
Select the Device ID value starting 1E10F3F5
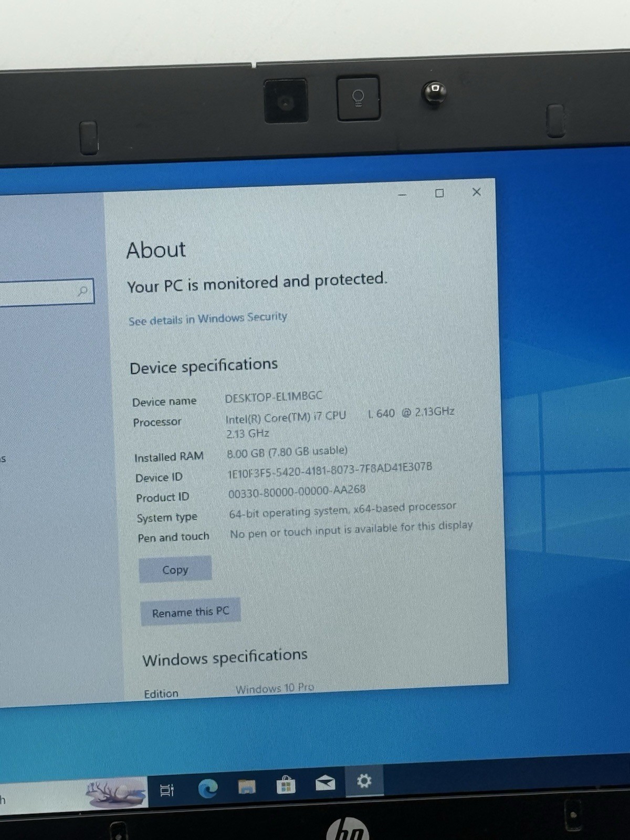(330, 470)
